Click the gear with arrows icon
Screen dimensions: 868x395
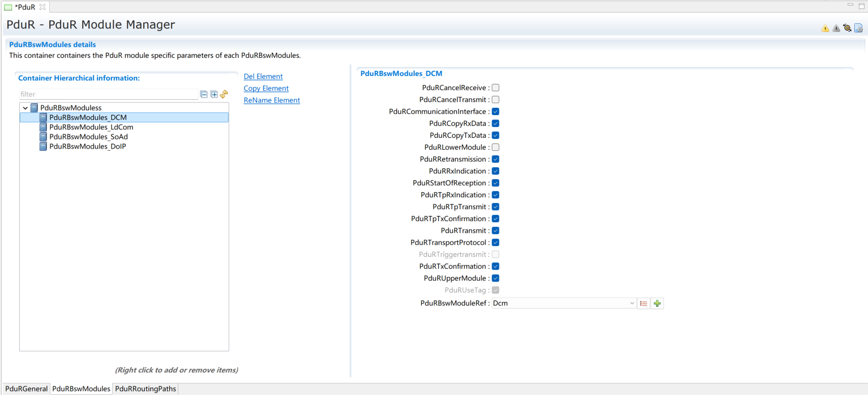pyautogui.click(x=847, y=28)
